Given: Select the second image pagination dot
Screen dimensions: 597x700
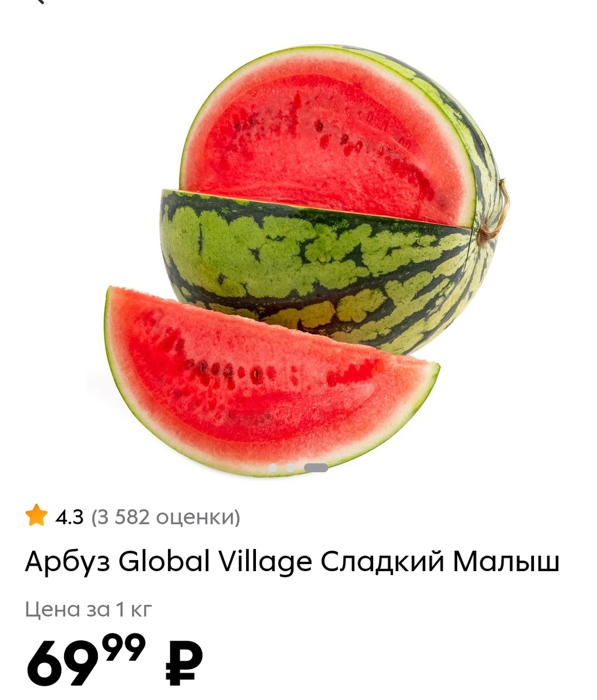Looking at the screenshot, I should tap(290, 468).
